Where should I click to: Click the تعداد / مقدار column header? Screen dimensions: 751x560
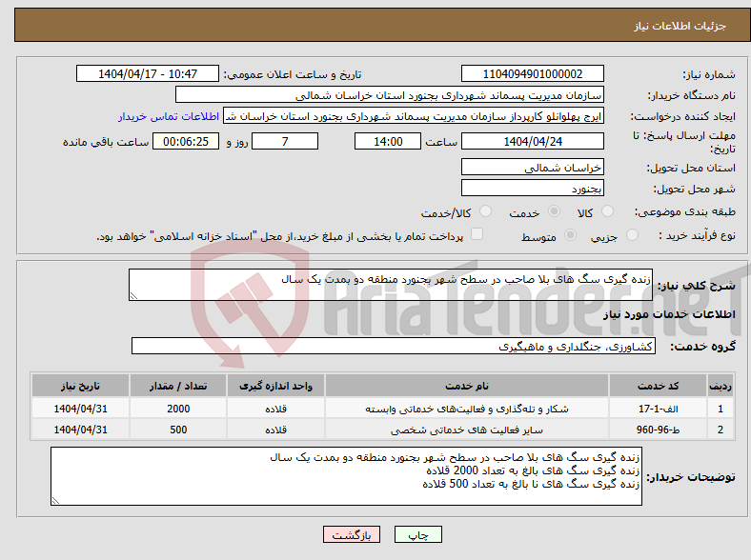click(178, 386)
